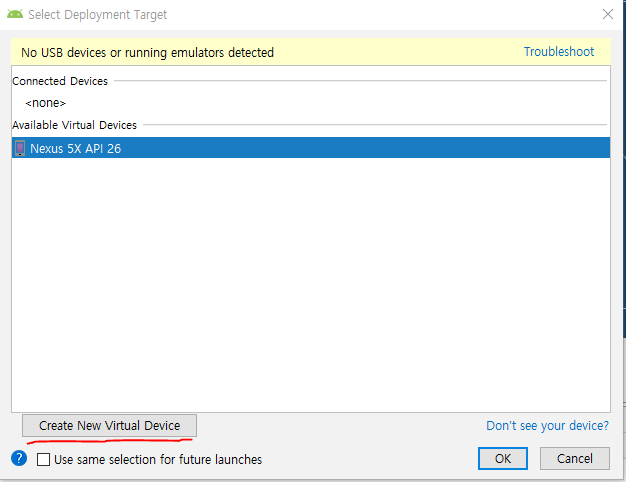The width and height of the screenshot is (626, 482).
Task: Click the <none> connected devices entry
Action: click(x=46, y=103)
